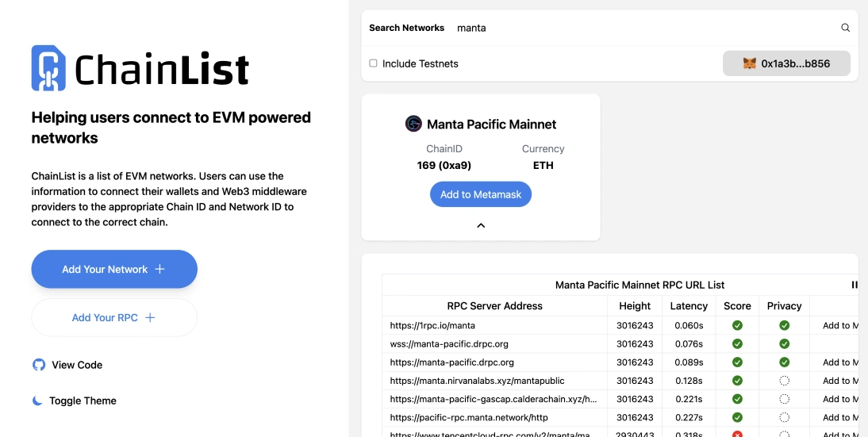The image size is (868, 437).
Task: Click dotted Privacy circle in nirvanalabs row
Action: (785, 381)
